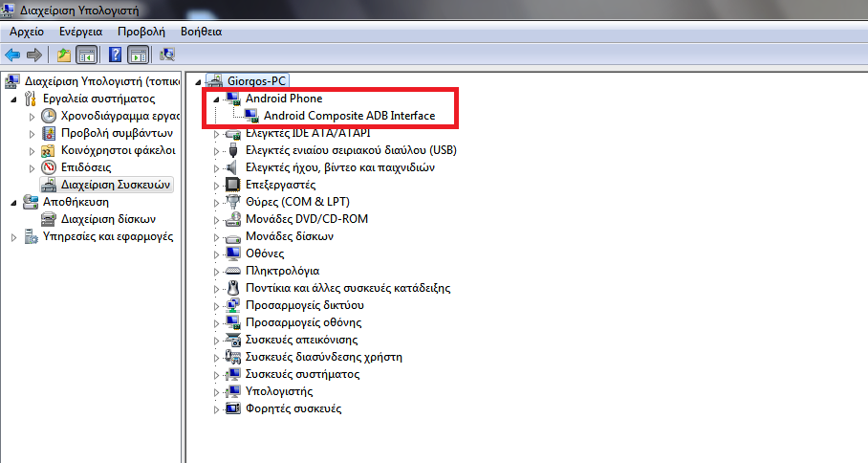Select the Android Composite ADB Interface entry
Image resolution: width=868 pixels, height=463 pixels.
pos(349,116)
